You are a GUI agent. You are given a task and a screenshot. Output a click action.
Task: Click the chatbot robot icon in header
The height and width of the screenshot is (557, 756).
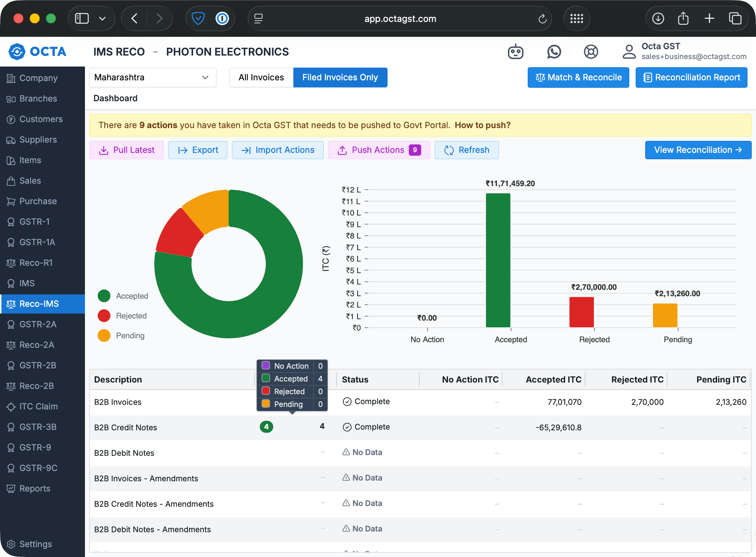pyautogui.click(x=515, y=52)
